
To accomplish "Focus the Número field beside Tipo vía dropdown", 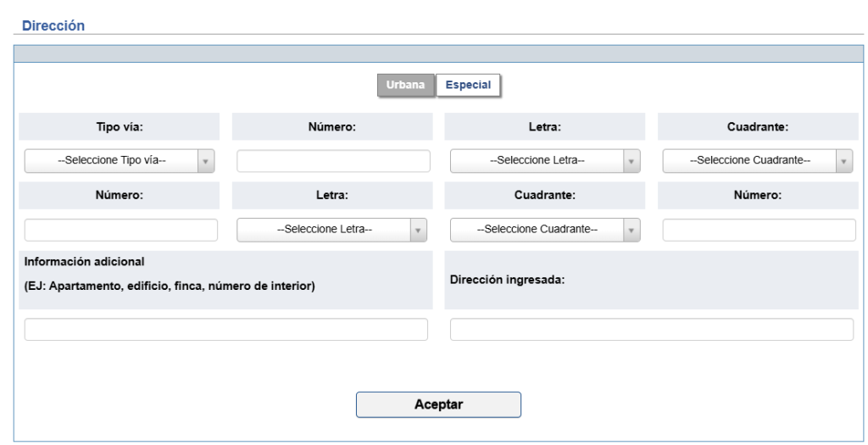I will click(x=333, y=161).
